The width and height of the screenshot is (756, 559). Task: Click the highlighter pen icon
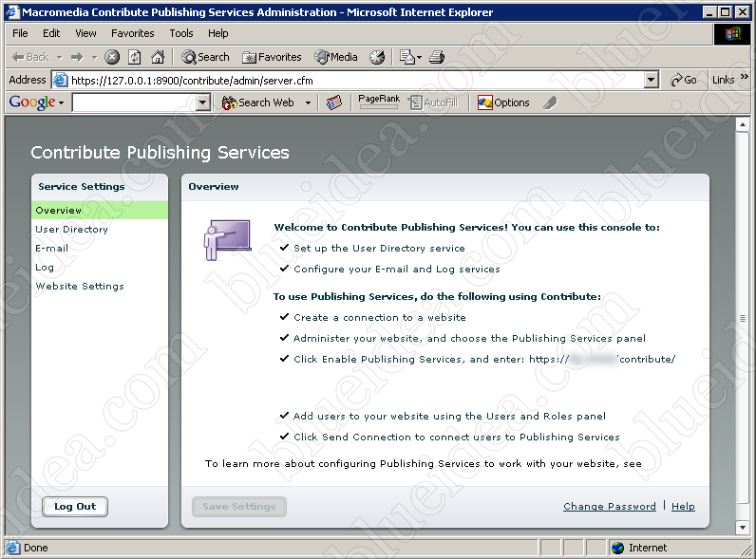click(x=550, y=102)
